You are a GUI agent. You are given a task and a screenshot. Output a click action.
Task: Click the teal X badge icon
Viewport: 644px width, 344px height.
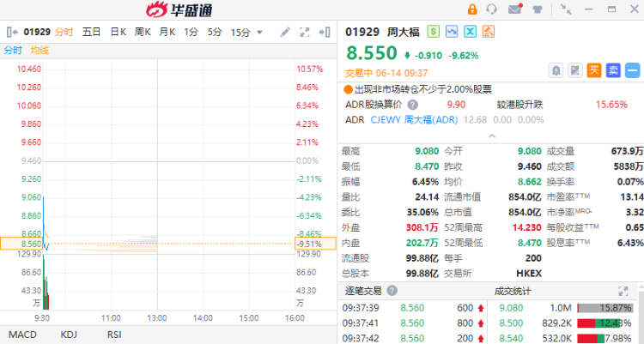click(x=471, y=31)
